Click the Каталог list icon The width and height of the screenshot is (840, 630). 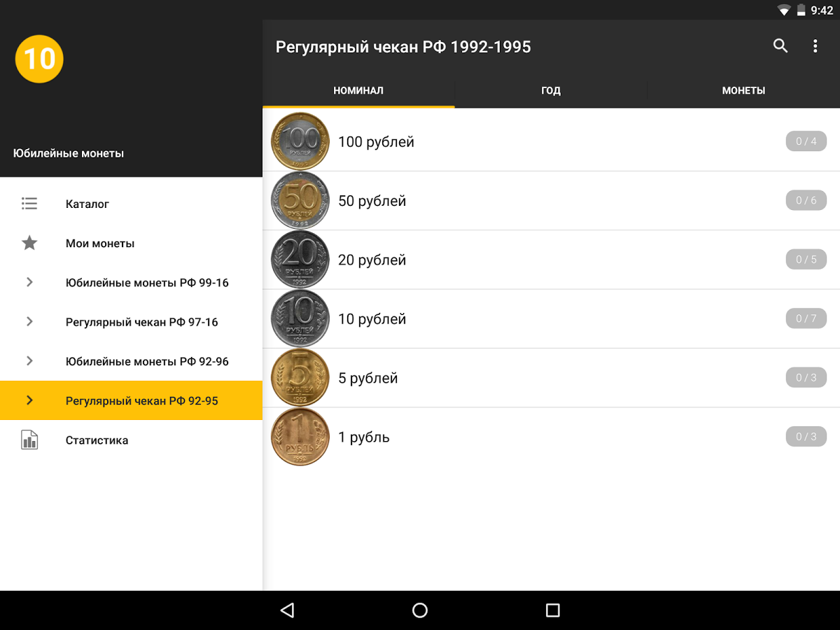click(29, 204)
